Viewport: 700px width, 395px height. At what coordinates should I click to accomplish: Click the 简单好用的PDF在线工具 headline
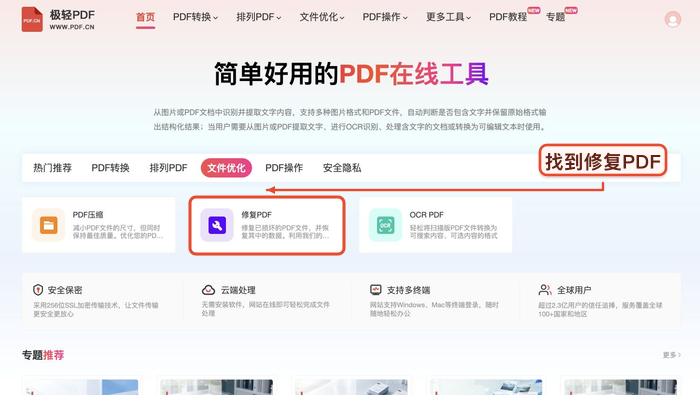351,74
